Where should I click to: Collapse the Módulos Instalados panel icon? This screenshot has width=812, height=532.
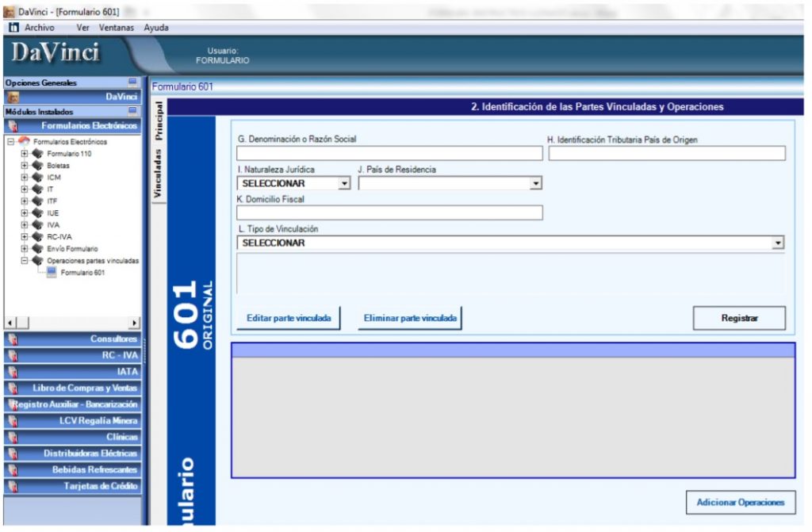(x=132, y=112)
